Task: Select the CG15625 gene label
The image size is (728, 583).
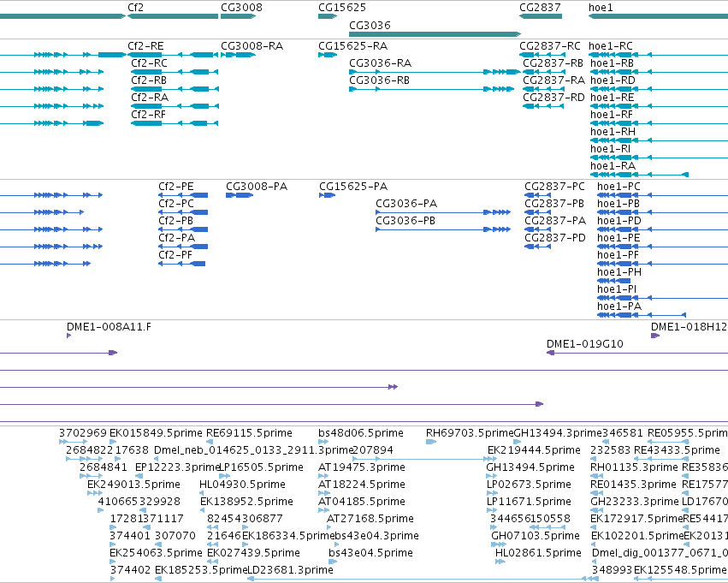Action: pos(342,8)
